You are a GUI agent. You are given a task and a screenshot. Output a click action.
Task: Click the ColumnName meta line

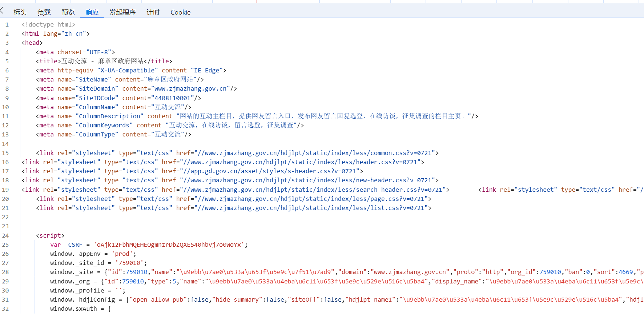pyautogui.click(x=113, y=107)
